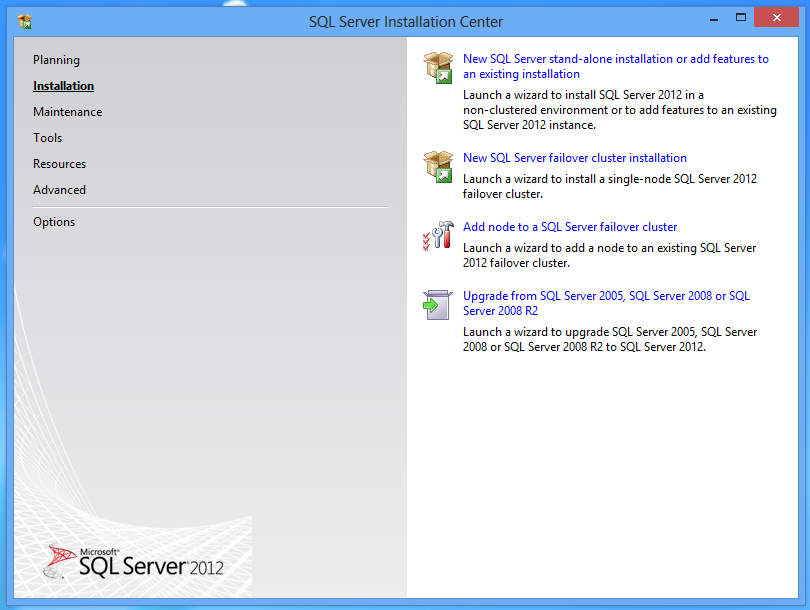Open the Tools section
This screenshot has height=610, width=810.
48,138
